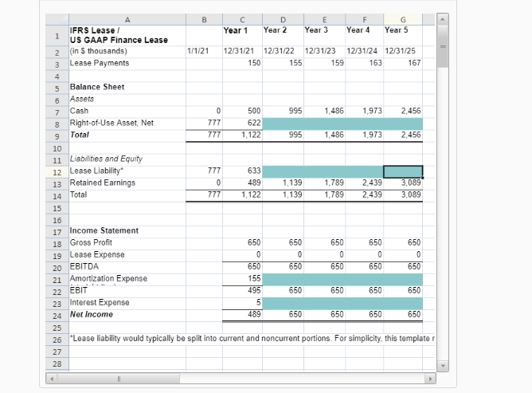Image resolution: width=532 pixels, height=393 pixels.
Task: Select the 'Interest Expense' label cell
Action: coord(127,304)
